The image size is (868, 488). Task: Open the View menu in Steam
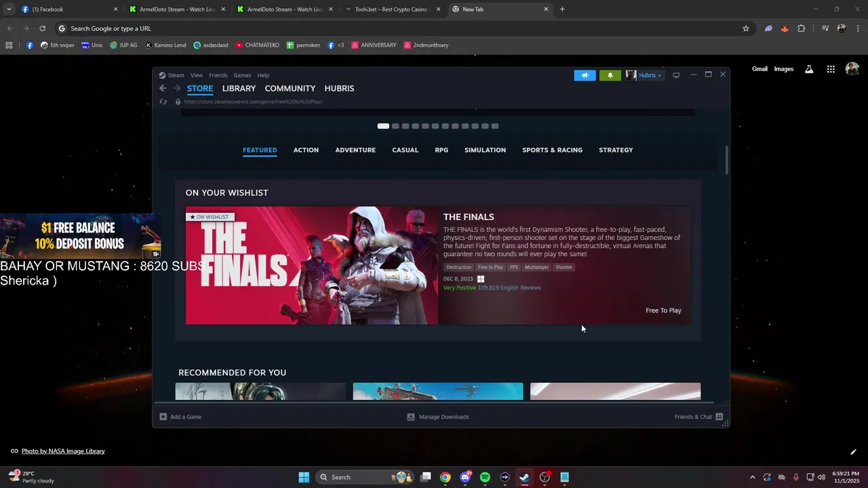[197, 75]
